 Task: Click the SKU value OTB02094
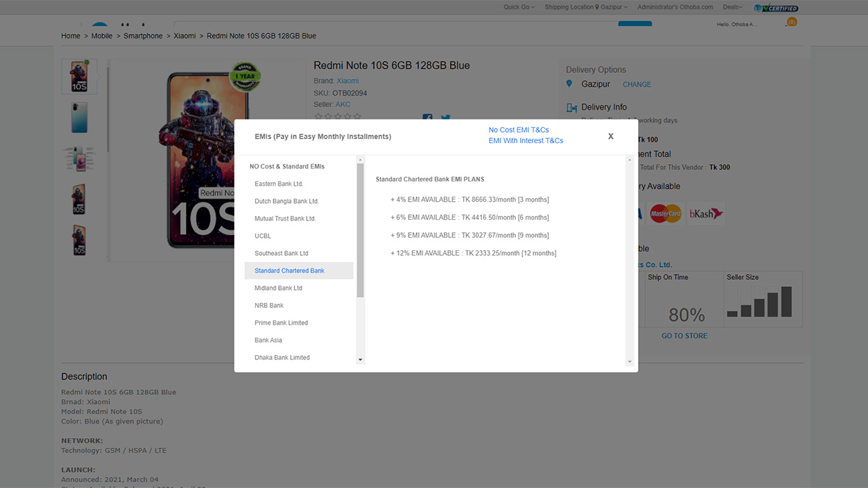tap(349, 93)
